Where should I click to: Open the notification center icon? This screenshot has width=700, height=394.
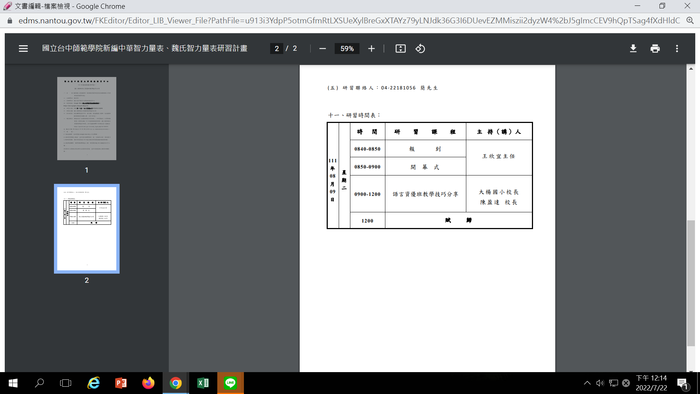(683, 383)
